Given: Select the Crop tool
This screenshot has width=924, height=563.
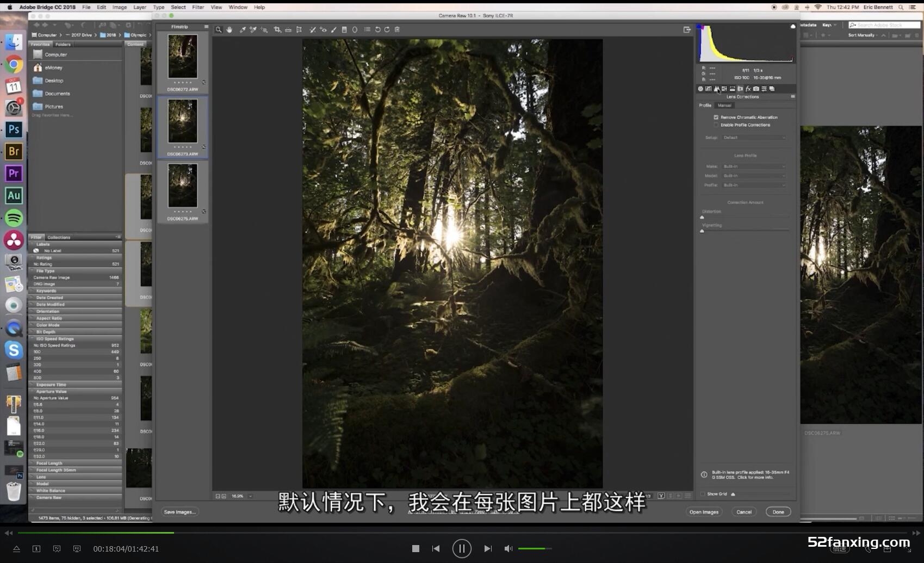Looking at the screenshot, I should click(x=277, y=30).
